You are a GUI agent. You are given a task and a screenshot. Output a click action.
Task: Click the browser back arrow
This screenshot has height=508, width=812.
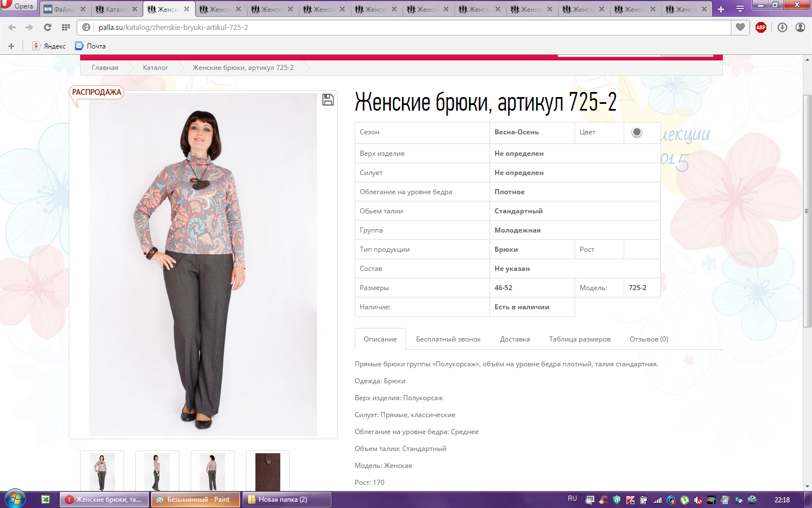[12, 27]
